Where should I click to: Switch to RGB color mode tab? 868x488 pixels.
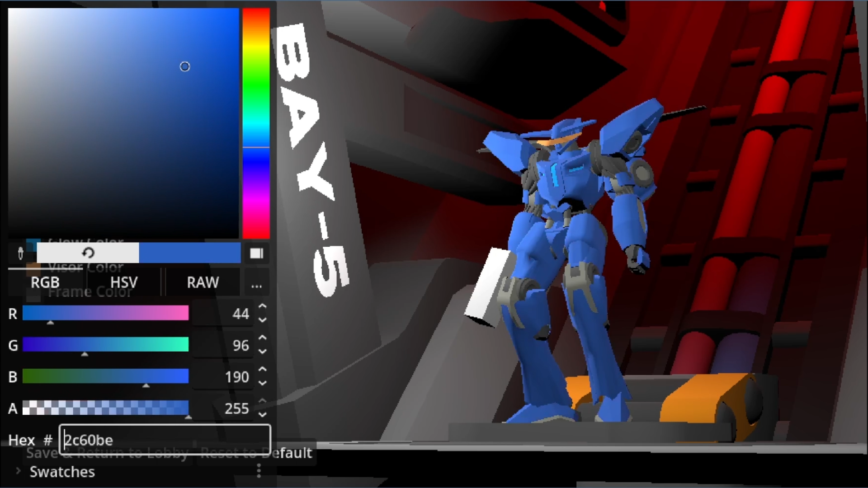[x=45, y=283]
